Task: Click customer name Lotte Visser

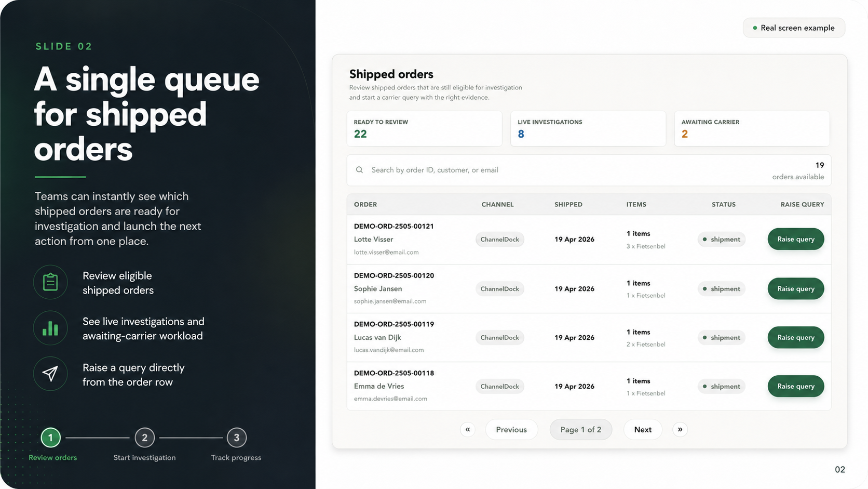Action: coord(373,239)
